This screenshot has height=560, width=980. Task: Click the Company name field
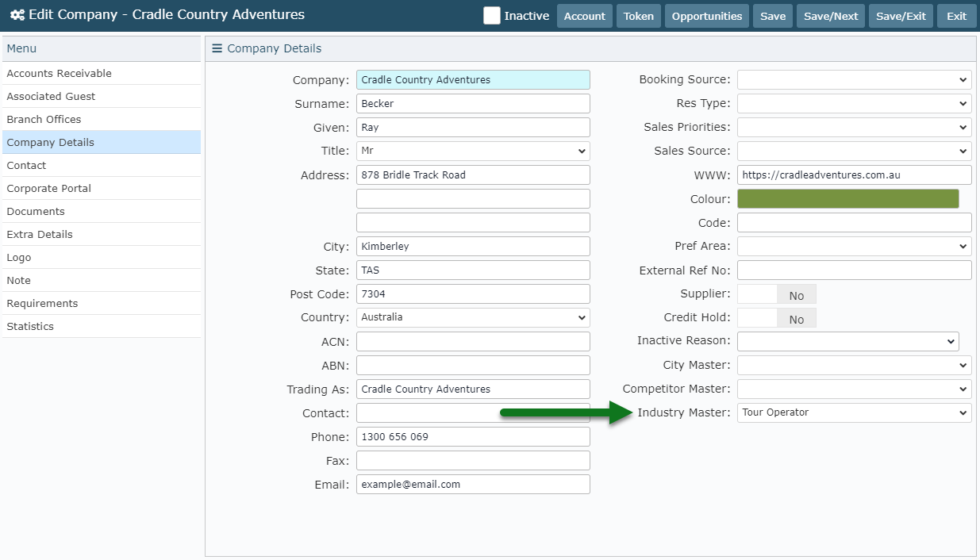coord(473,79)
